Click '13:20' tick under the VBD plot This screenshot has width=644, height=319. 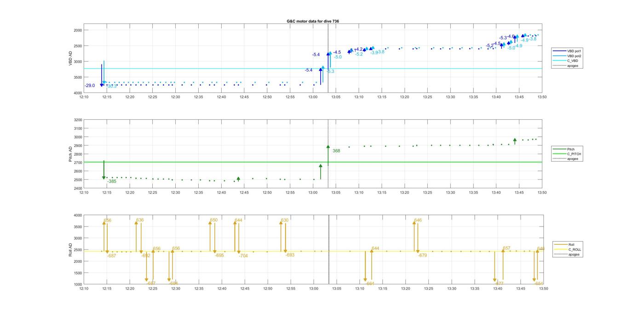click(x=404, y=97)
